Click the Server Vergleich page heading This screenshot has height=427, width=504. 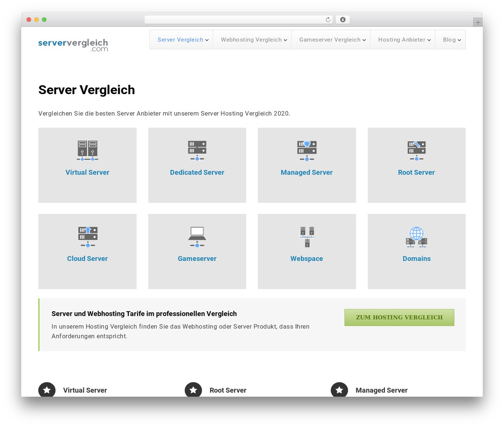[87, 90]
